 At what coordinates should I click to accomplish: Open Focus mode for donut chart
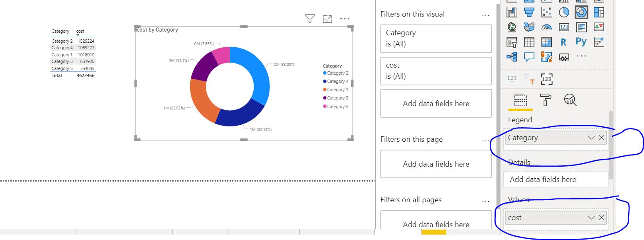pos(328,19)
